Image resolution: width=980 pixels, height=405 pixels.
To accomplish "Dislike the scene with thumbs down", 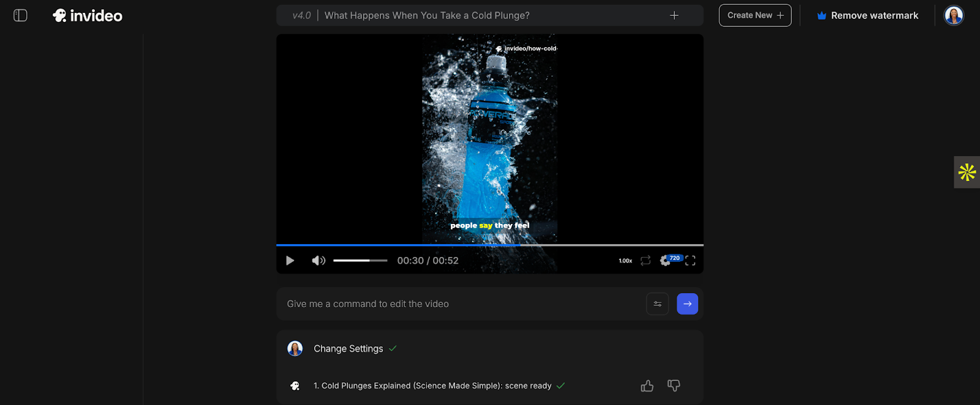I will click(x=674, y=385).
